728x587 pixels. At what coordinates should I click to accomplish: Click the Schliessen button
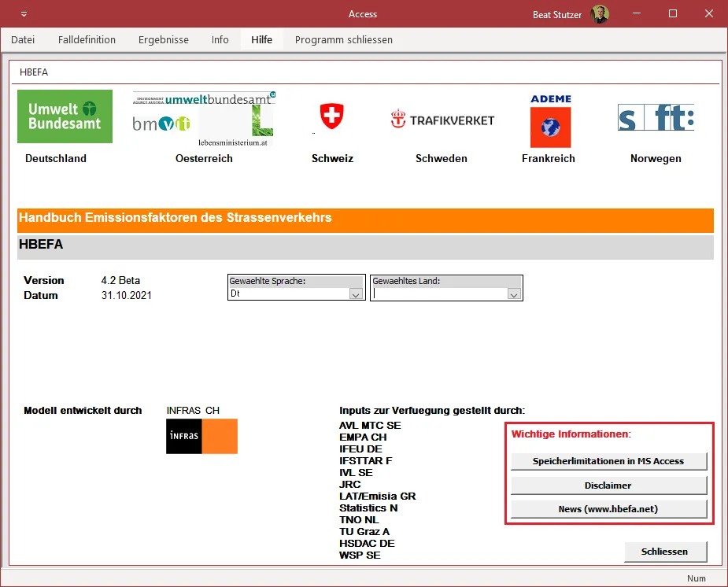pos(665,552)
